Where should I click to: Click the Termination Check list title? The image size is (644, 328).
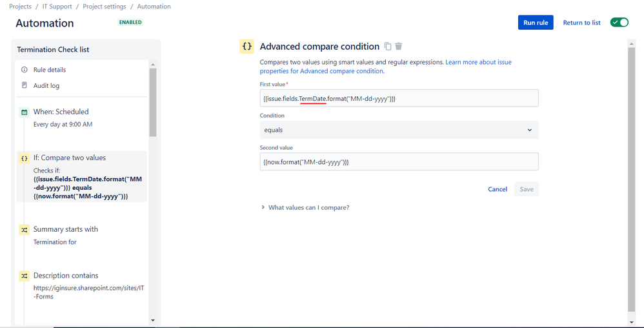[x=53, y=49]
